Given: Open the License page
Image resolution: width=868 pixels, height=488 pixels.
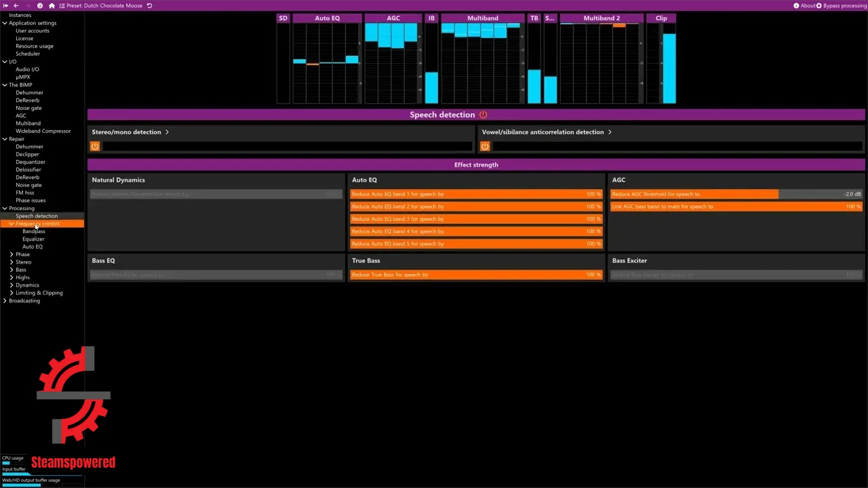Looking at the screenshot, I should click(24, 39).
